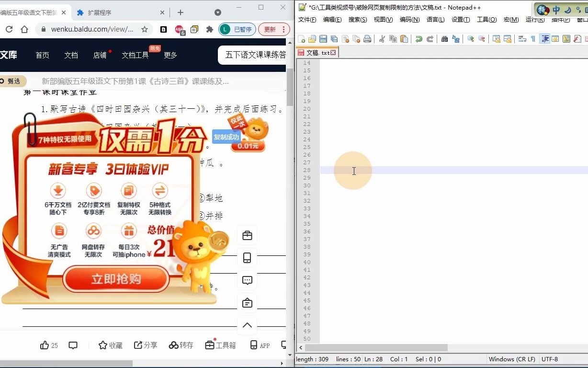Select the Paste icon in Notepad++
588x368 pixels.
click(x=404, y=39)
